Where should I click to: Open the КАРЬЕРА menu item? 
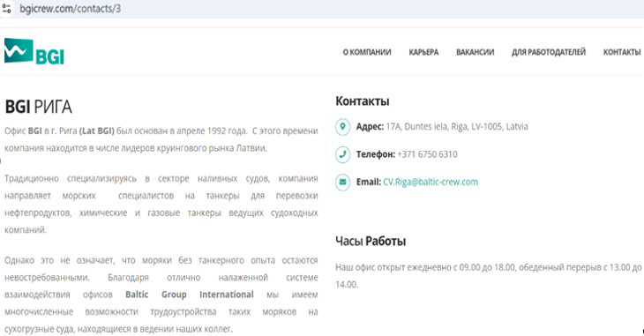[x=423, y=52]
